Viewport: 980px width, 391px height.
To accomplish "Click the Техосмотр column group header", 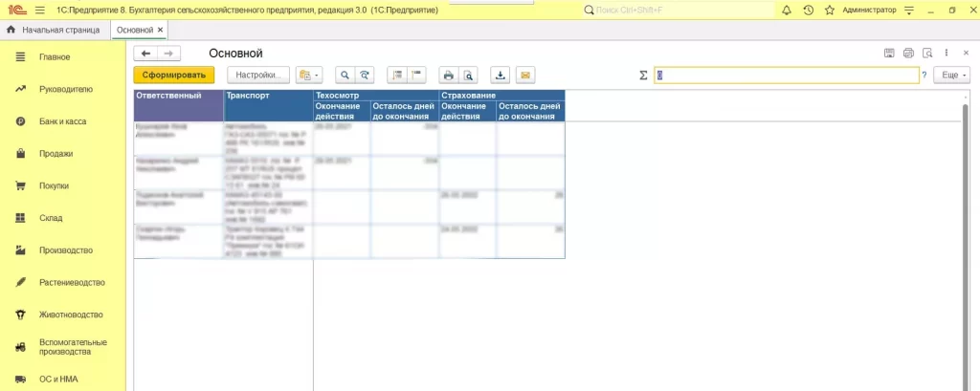I will point(376,95).
